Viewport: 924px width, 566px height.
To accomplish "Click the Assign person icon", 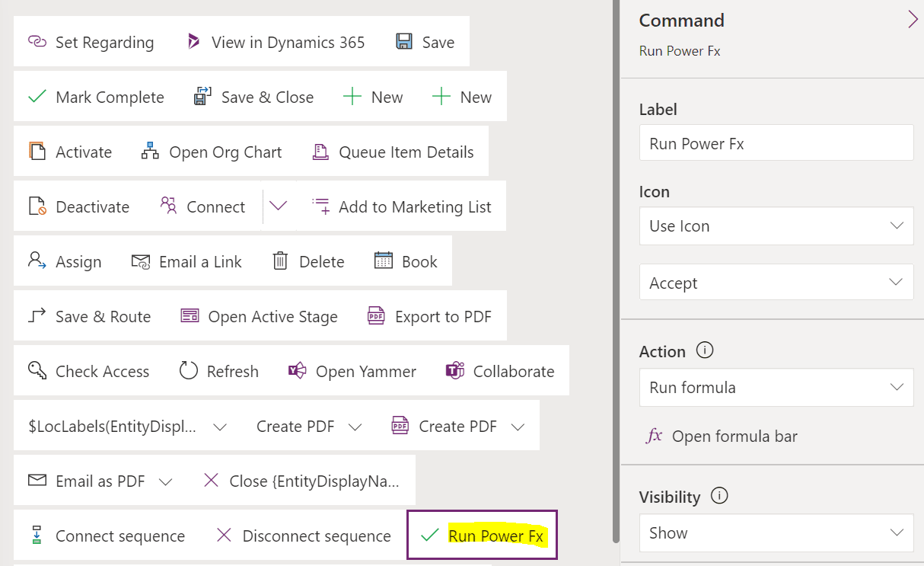I will click(37, 261).
